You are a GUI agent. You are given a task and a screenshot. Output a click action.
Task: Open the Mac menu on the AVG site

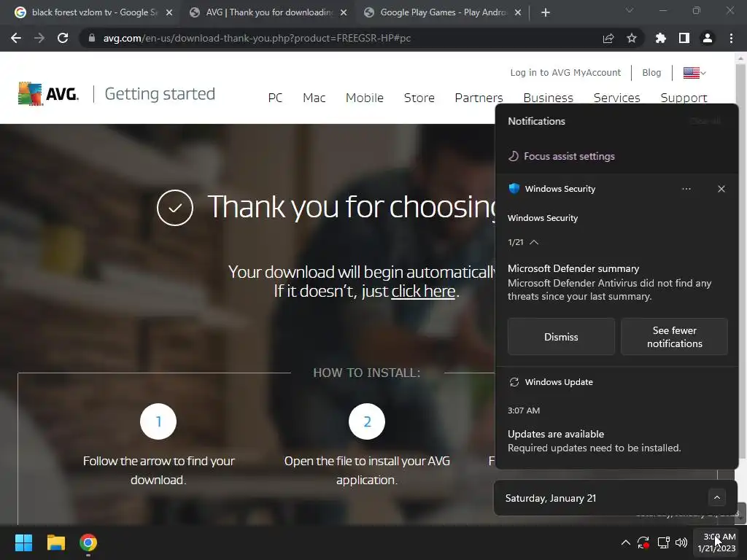[x=314, y=98]
